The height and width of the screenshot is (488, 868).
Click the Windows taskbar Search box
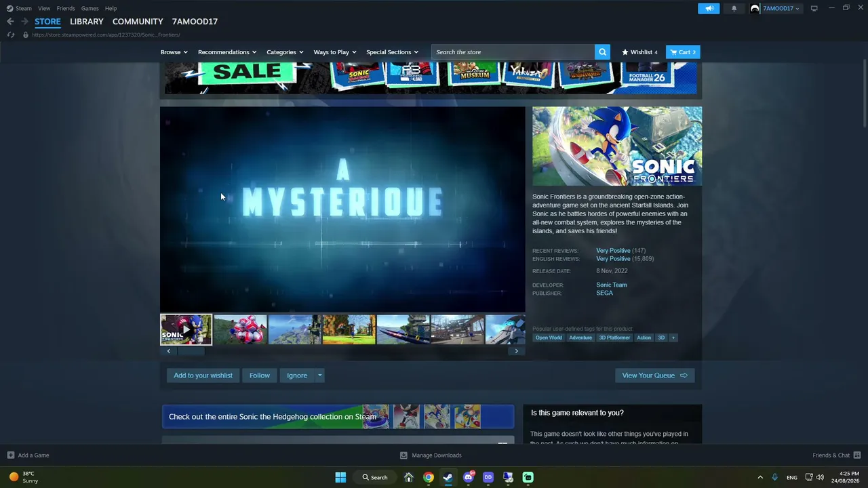[x=374, y=477]
